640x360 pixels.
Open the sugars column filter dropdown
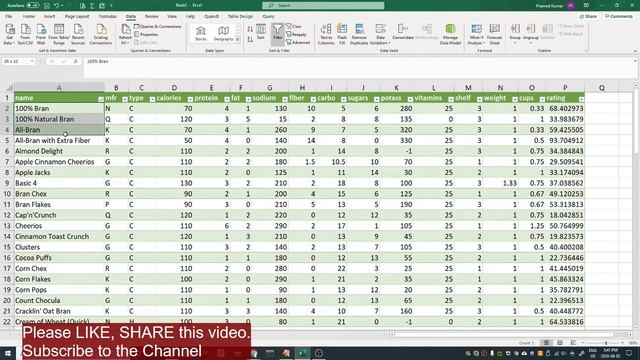click(x=376, y=99)
